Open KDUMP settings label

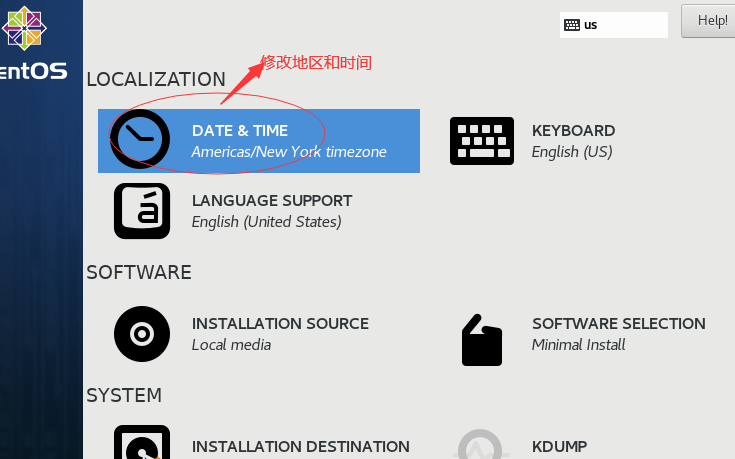(x=559, y=447)
